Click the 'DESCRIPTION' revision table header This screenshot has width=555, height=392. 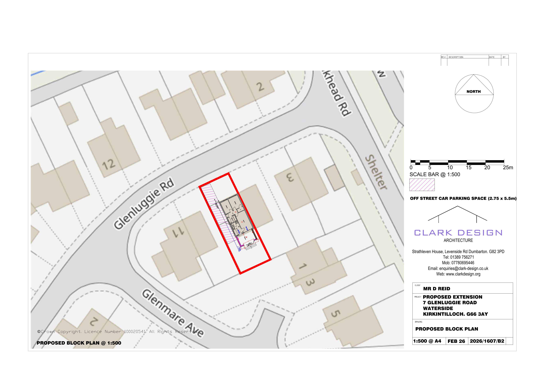(x=456, y=57)
